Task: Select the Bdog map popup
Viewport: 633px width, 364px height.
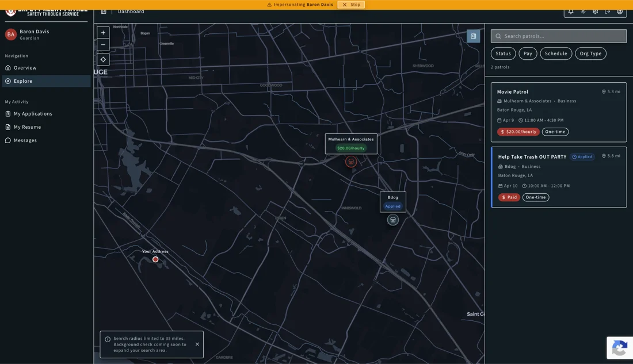Action: tap(393, 202)
